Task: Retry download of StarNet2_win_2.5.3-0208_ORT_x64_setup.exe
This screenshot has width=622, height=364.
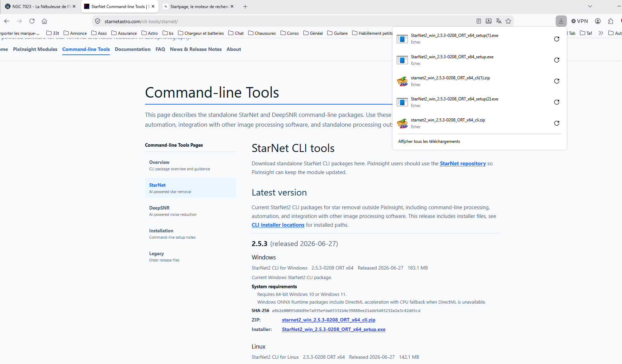Action: click(557, 60)
